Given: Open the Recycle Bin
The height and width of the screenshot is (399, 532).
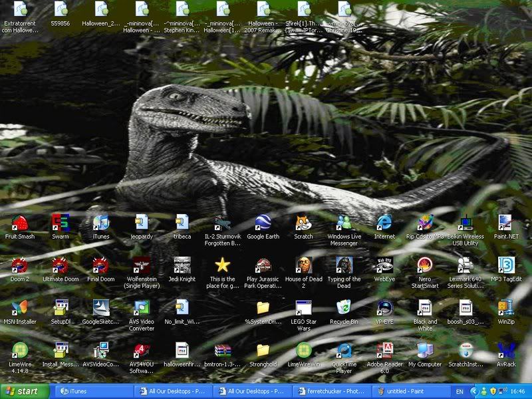Looking at the screenshot, I should click(344, 308).
